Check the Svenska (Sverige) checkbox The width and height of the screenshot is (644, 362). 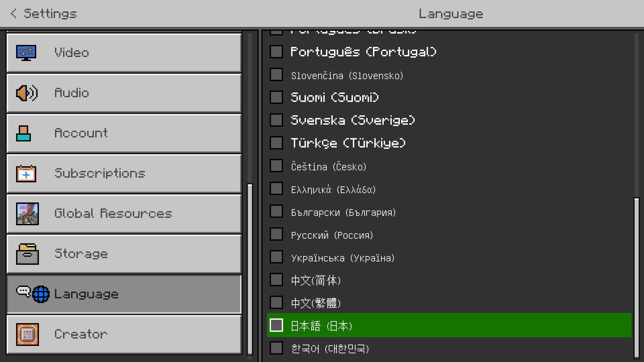pos(276,120)
